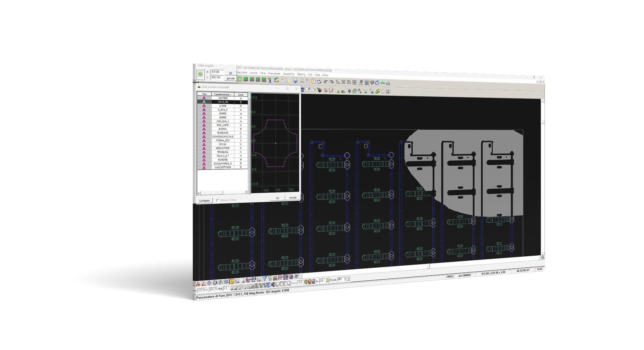Open the Scaricatore menu
The height and width of the screenshot is (350, 644).
[274, 74]
